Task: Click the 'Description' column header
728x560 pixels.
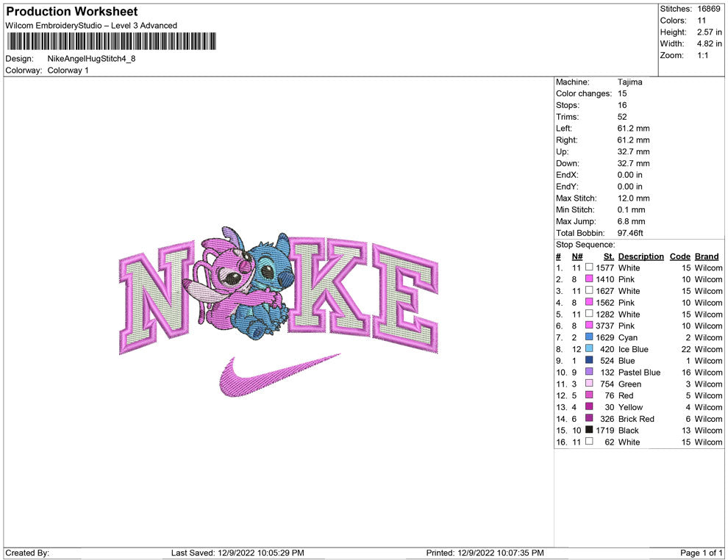Action: [x=641, y=256]
